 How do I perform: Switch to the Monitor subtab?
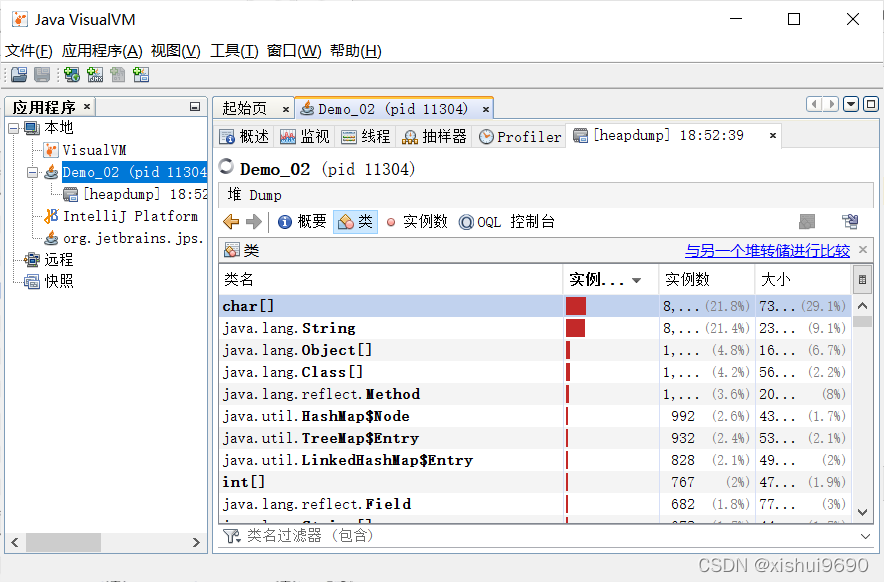(304, 136)
